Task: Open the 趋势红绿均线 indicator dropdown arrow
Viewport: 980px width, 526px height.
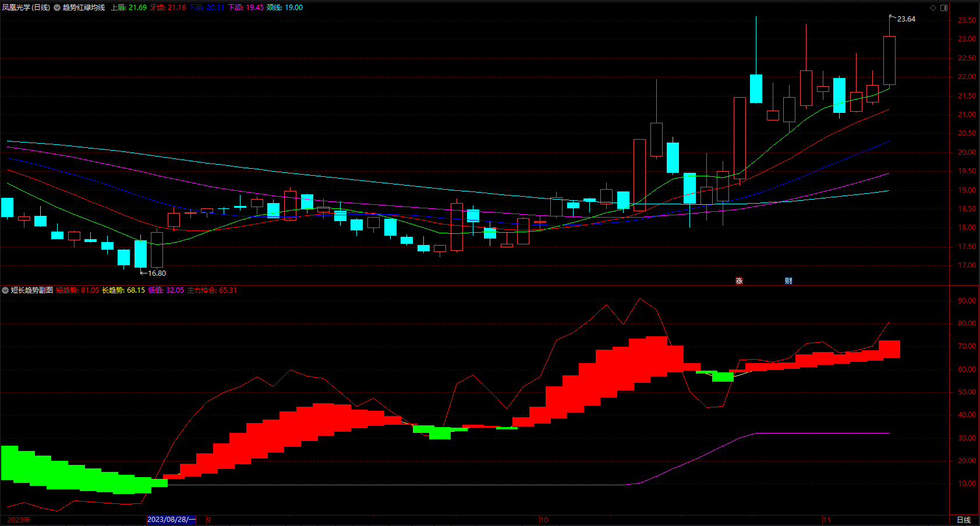Action: (x=57, y=8)
